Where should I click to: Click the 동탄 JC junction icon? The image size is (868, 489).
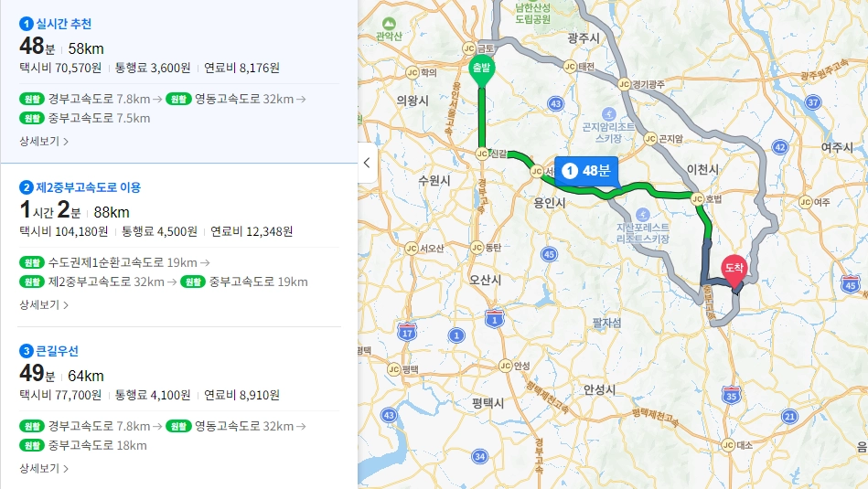coord(477,248)
